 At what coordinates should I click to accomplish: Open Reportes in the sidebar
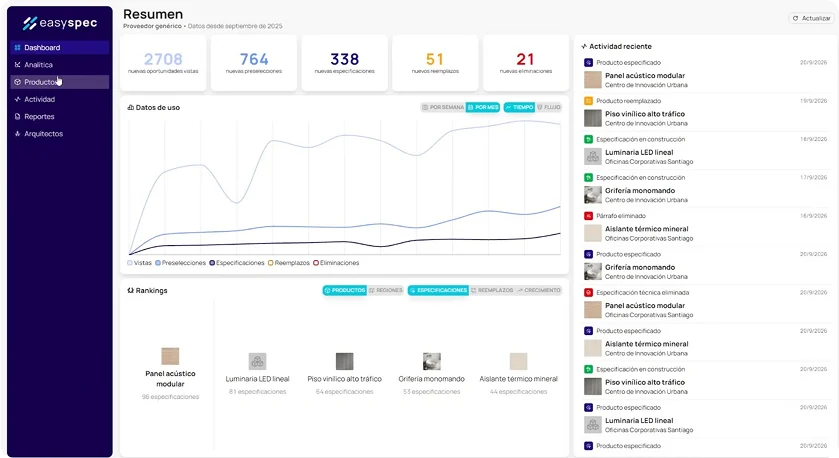[x=59, y=116]
